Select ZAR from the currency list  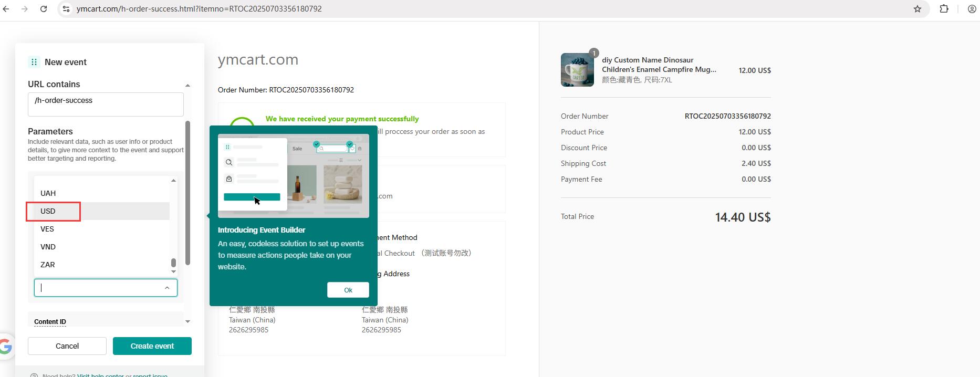tap(102, 265)
